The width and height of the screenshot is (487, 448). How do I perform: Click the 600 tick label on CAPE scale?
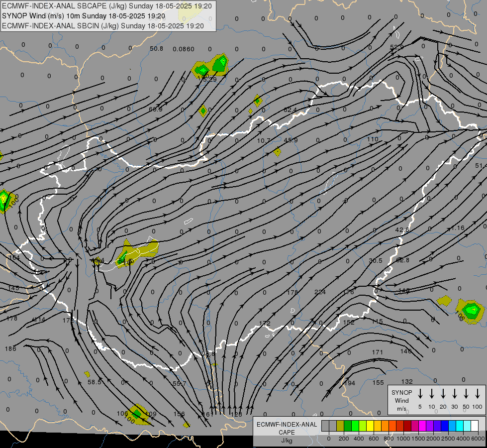tap(374, 439)
